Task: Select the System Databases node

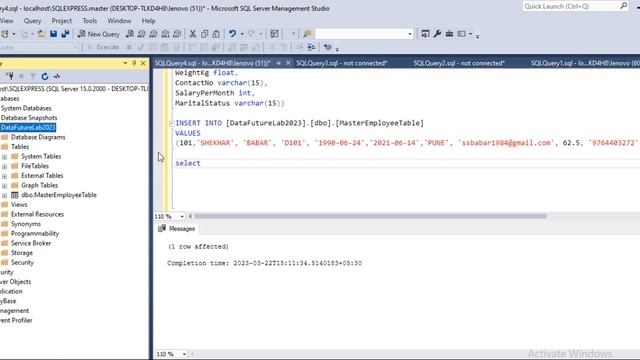Action: tap(26, 108)
